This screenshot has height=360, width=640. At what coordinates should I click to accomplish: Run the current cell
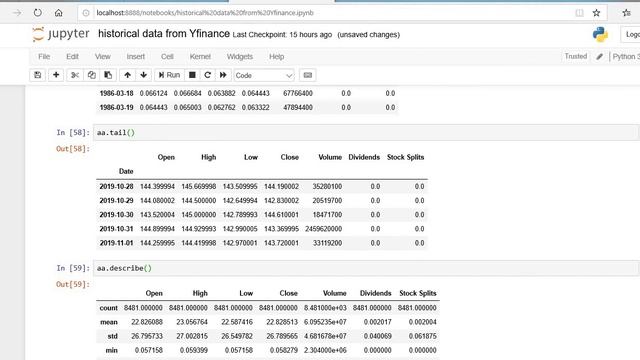click(169, 75)
